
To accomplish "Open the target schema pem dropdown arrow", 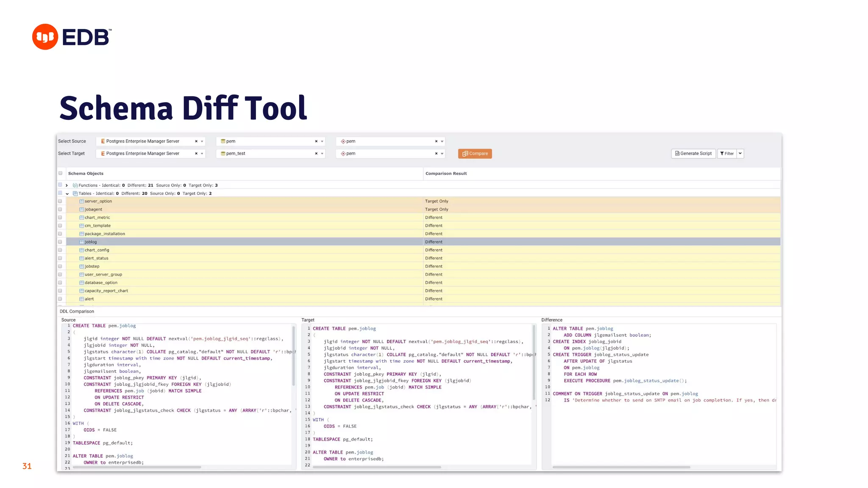I will click(442, 154).
